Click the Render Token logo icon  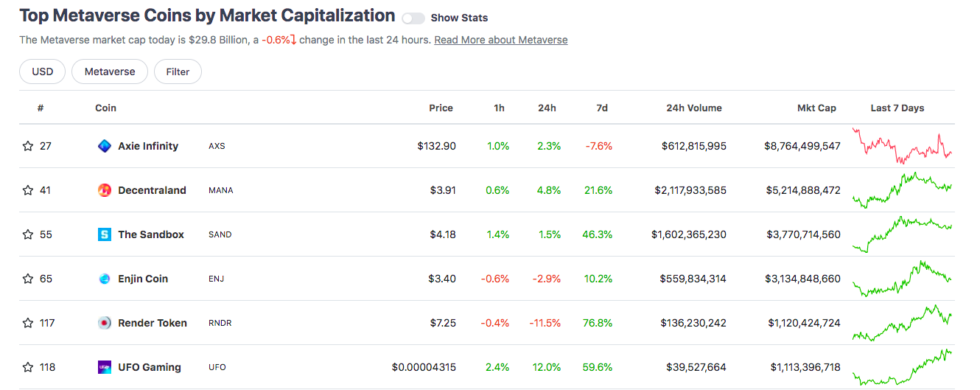coord(105,323)
